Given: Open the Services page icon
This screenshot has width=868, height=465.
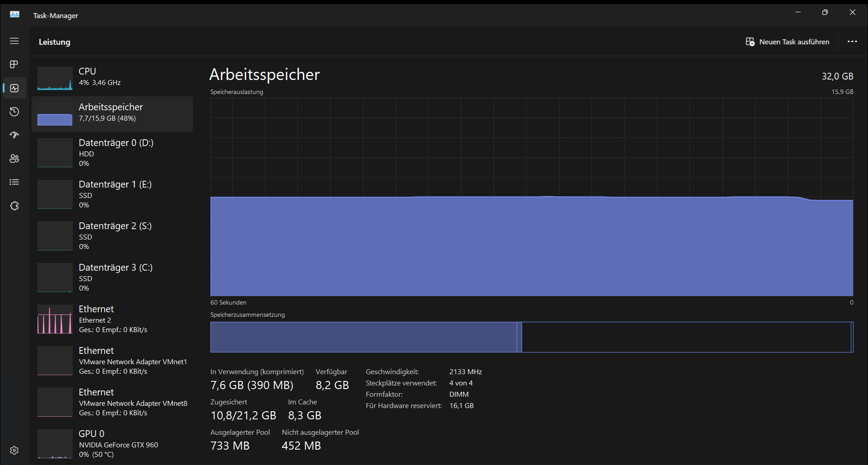Looking at the screenshot, I should [x=14, y=206].
